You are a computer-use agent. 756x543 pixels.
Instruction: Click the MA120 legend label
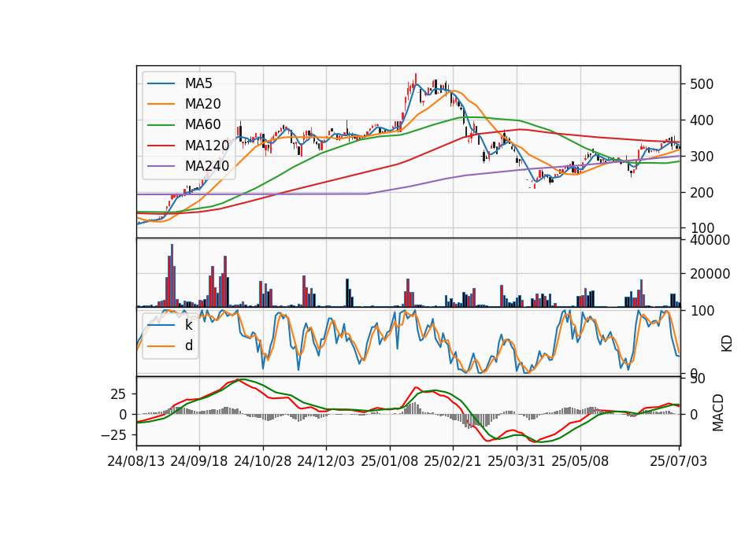[x=207, y=146]
